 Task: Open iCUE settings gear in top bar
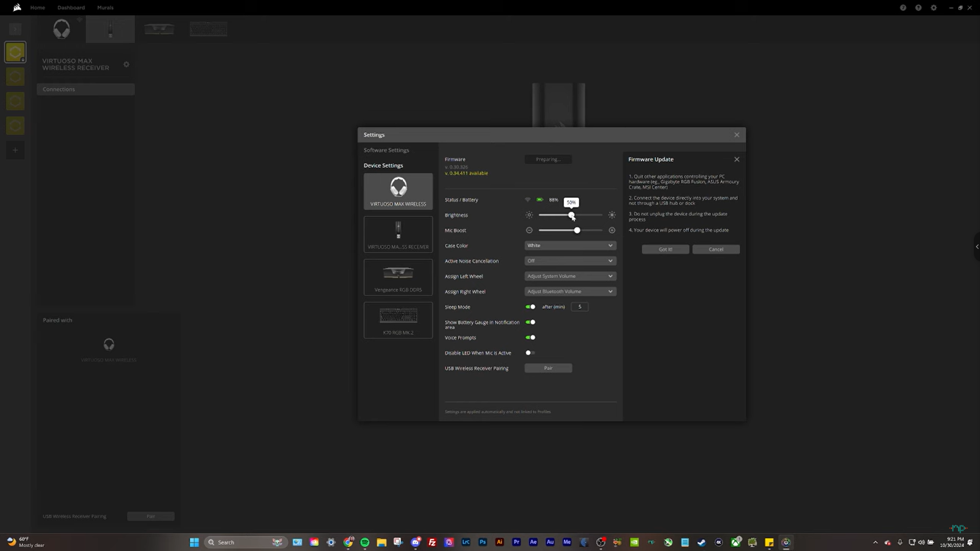[934, 8]
